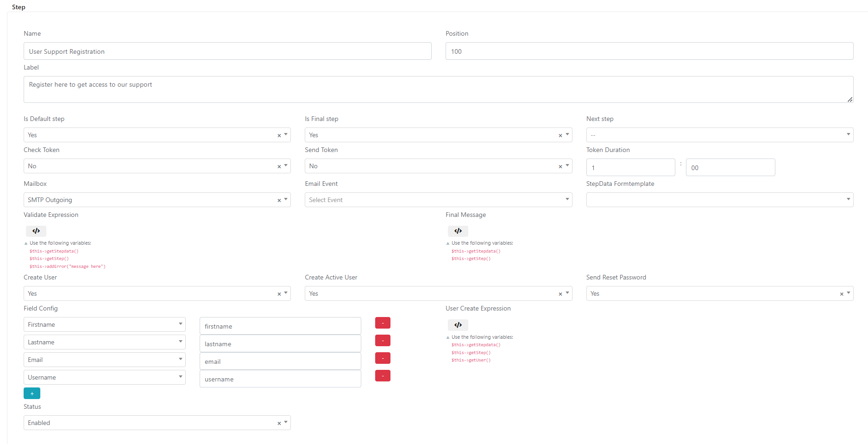Click the lastname mapping input
Image resolution: width=868 pixels, height=444 pixels.
(x=280, y=343)
